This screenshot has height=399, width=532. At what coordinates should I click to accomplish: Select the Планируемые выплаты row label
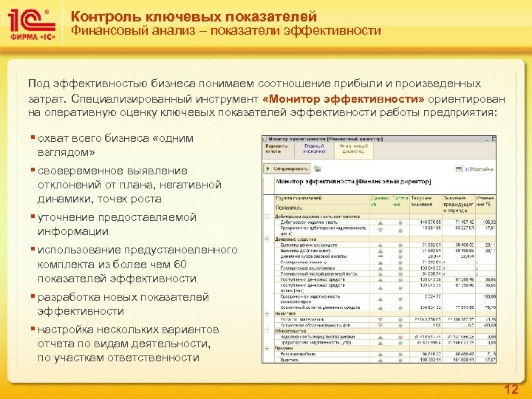[304, 262]
